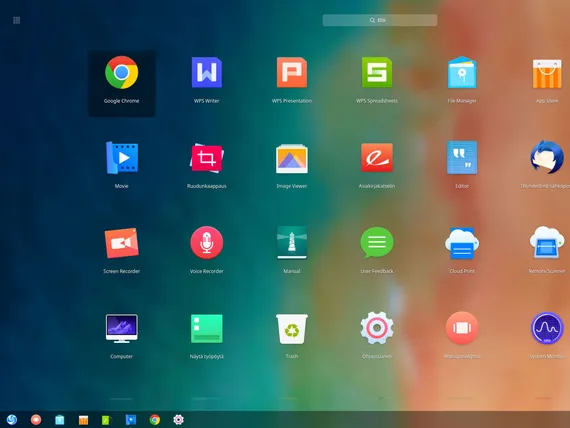Launch Image Viewer
This screenshot has width=570, height=428.
(x=292, y=159)
